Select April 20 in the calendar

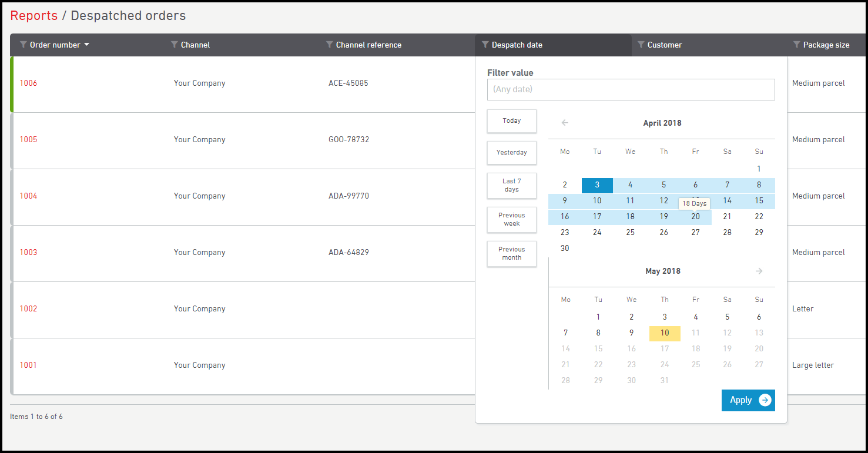[x=695, y=217]
